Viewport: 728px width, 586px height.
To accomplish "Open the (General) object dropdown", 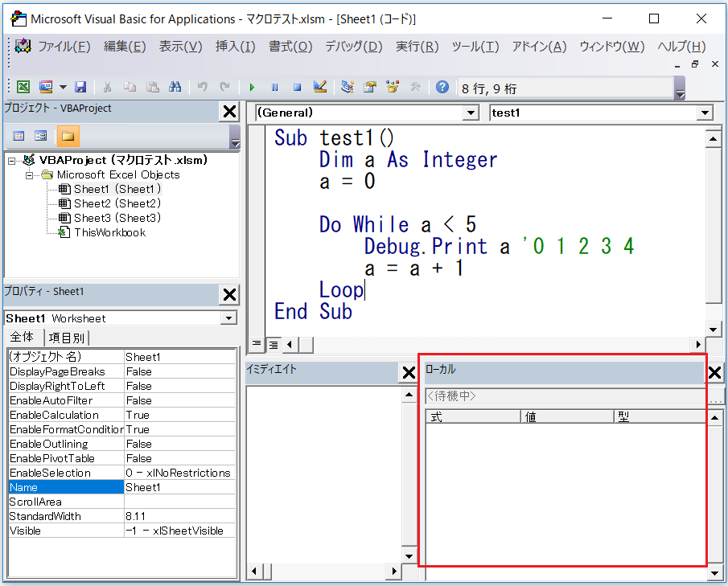I will [471, 113].
